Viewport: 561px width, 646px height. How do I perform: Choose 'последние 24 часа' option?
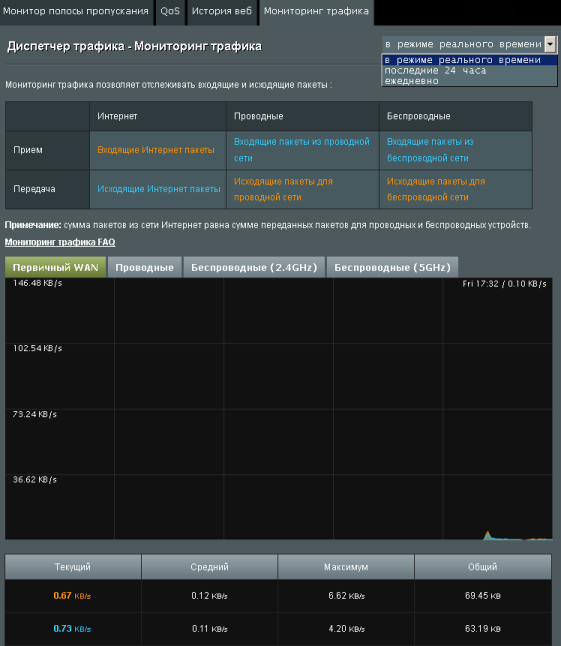470,70
